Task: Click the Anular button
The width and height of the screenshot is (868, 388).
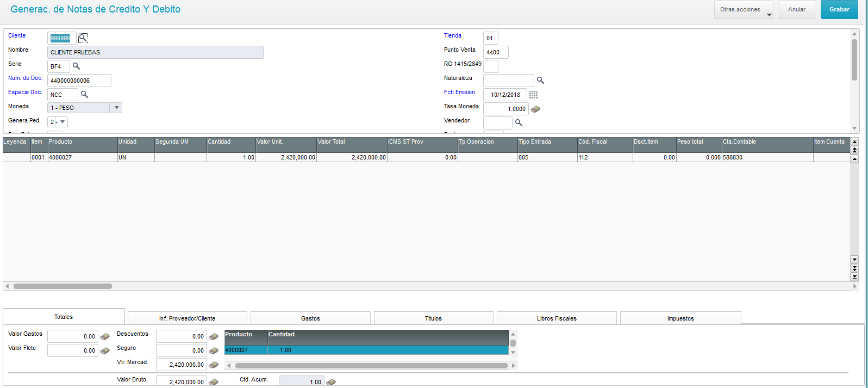Action: (797, 9)
